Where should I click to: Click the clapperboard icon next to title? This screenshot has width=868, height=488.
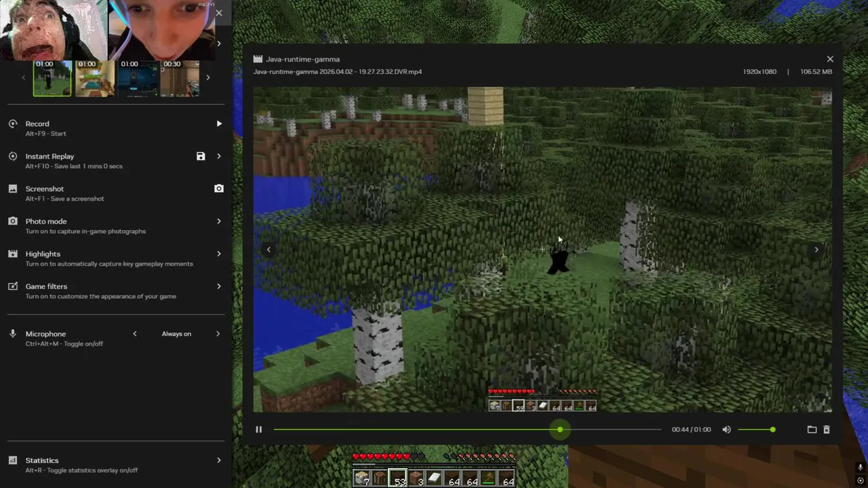coord(258,59)
